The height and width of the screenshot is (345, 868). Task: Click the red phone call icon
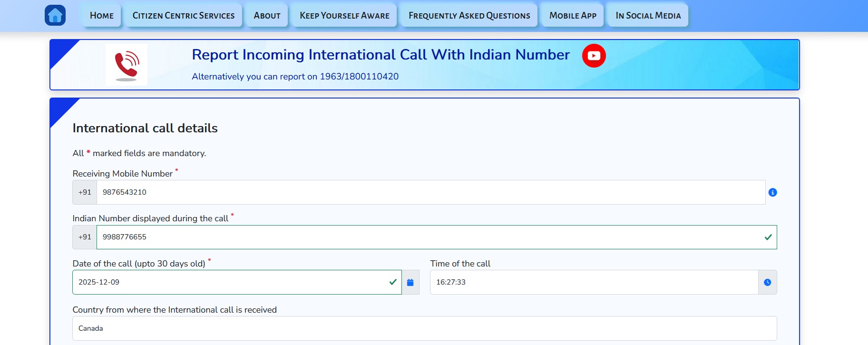pyautogui.click(x=127, y=65)
